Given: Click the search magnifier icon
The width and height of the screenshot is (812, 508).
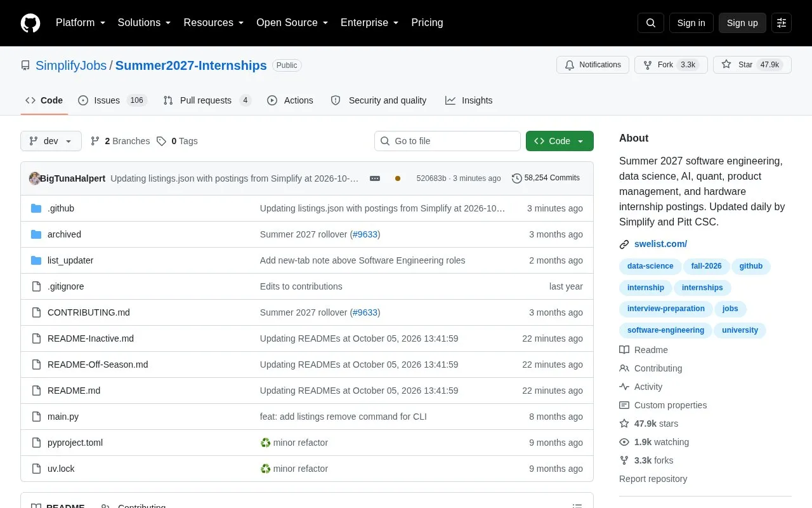Looking at the screenshot, I should point(651,23).
